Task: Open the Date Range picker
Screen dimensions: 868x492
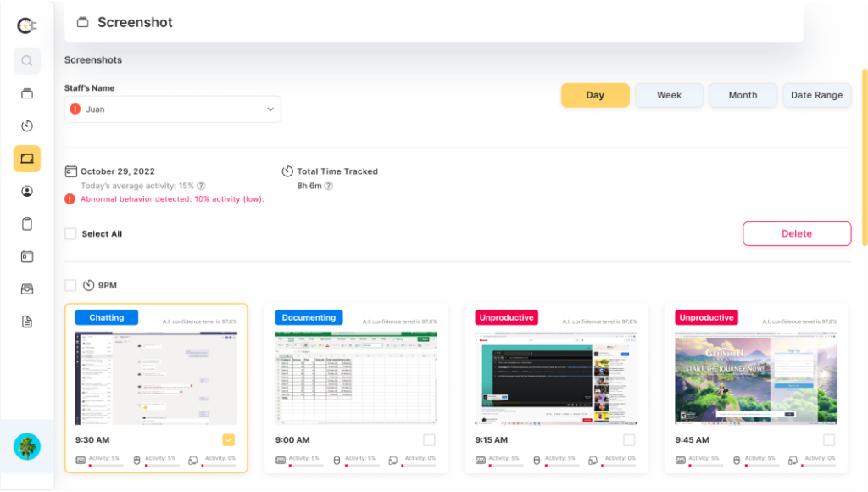Action: point(816,95)
